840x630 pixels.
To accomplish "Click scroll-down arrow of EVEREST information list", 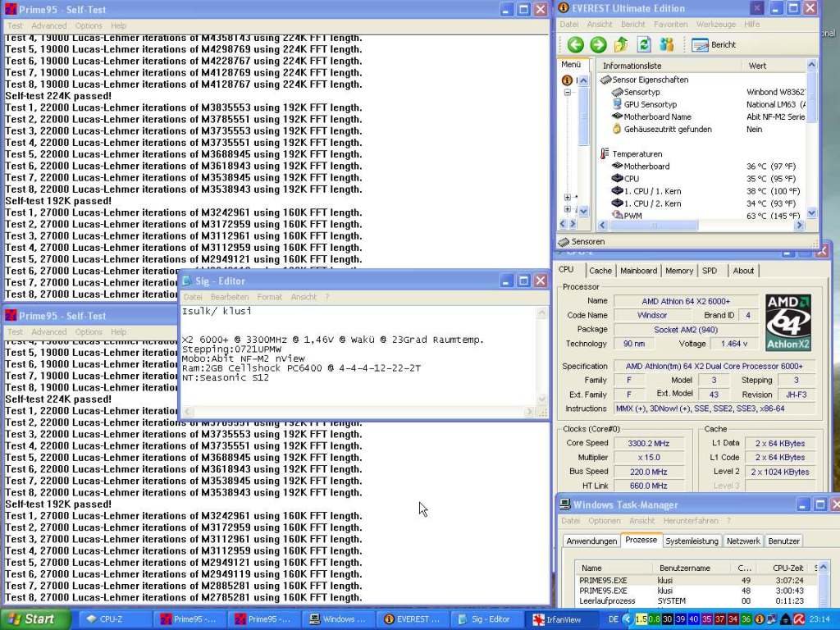I will pyautogui.click(x=811, y=213).
